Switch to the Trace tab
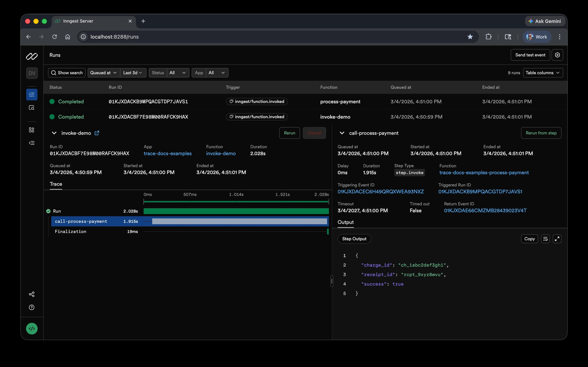 [x=56, y=184]
